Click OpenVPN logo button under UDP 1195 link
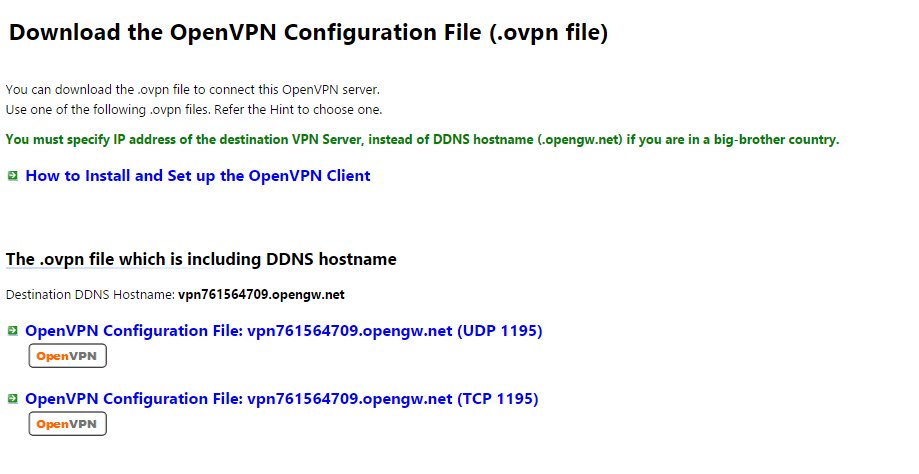919x474 pixels. 67,356
